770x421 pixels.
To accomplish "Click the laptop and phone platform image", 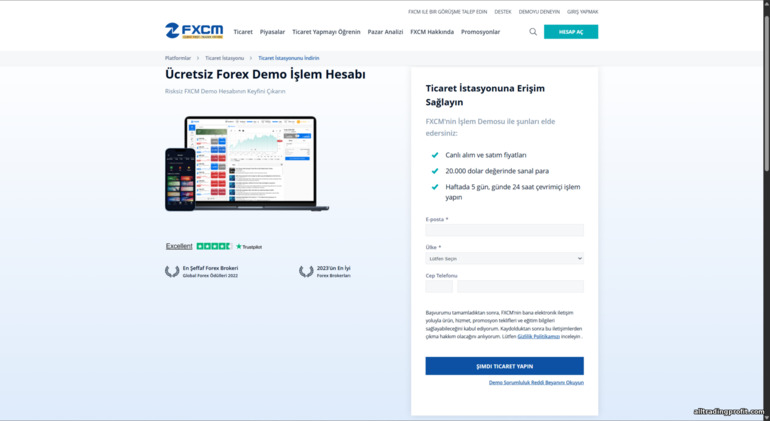I will click(x=247, y=164).
